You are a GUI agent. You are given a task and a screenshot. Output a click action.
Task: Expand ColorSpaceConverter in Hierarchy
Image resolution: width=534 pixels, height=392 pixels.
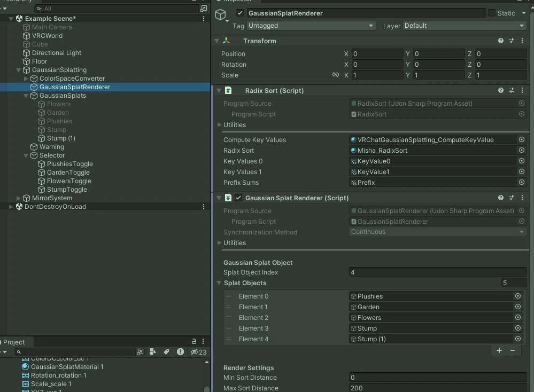26,79
